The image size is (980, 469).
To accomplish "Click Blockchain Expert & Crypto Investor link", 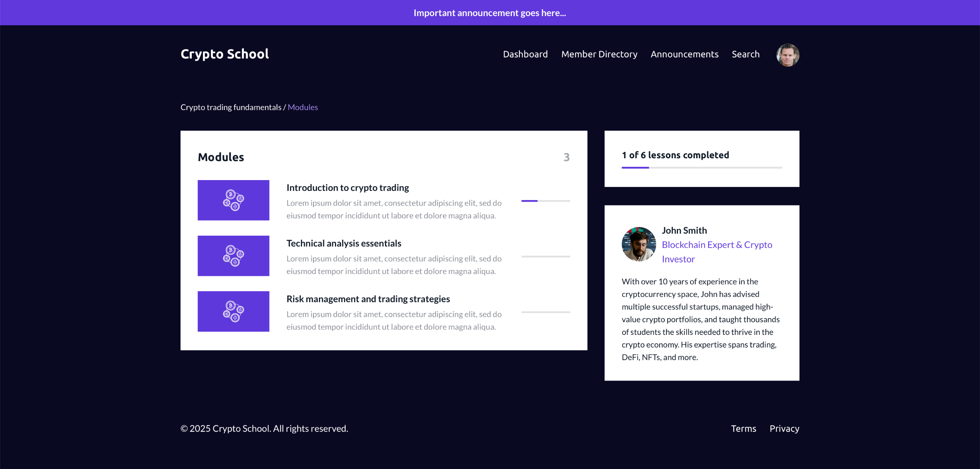I will [717, 252].
